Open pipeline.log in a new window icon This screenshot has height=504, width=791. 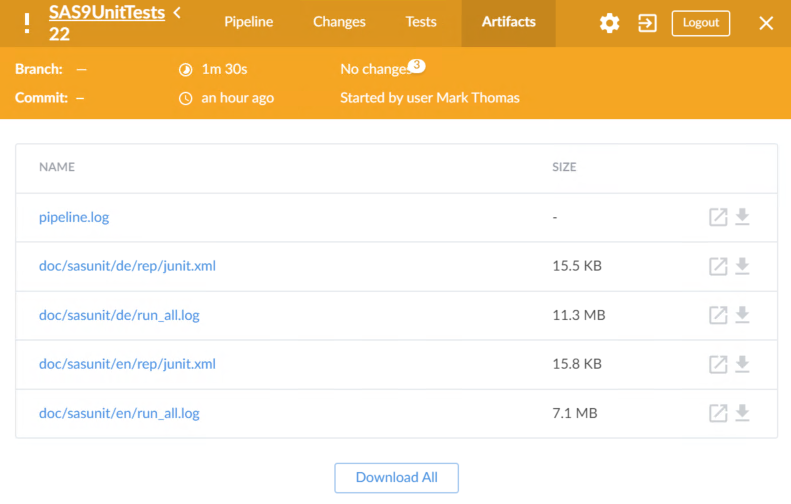pos(718,217)
